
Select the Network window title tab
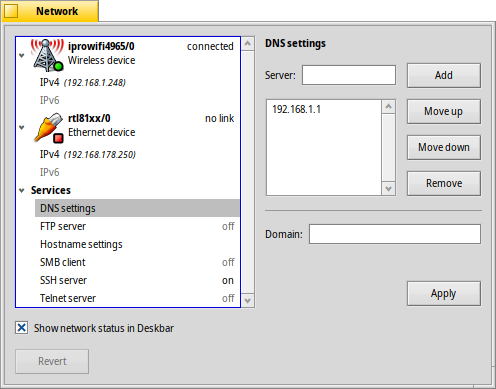coord(50,11)
